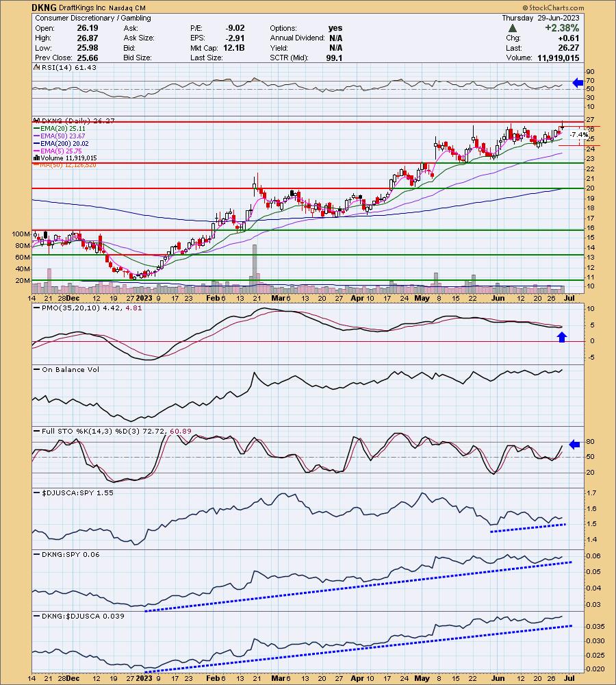Viewport: 616px width, 685px height.
Task: Click the green up-triangle change icon
Action: point(513,28)
